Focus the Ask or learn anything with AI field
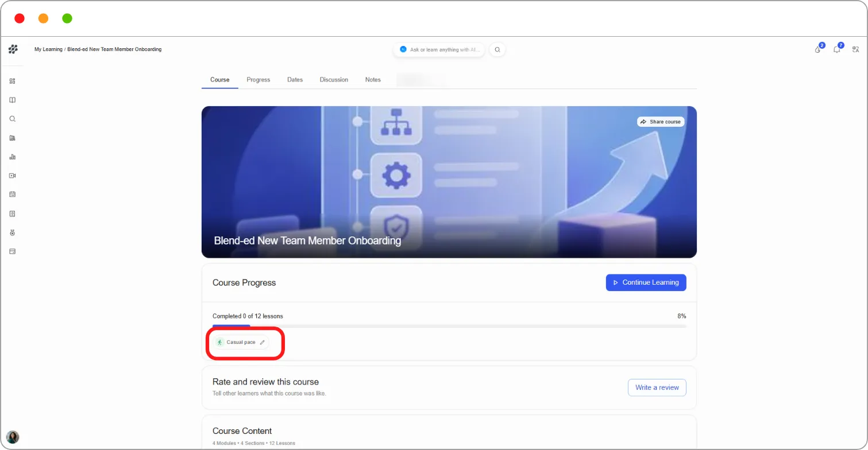 click(x=439, y=50)
